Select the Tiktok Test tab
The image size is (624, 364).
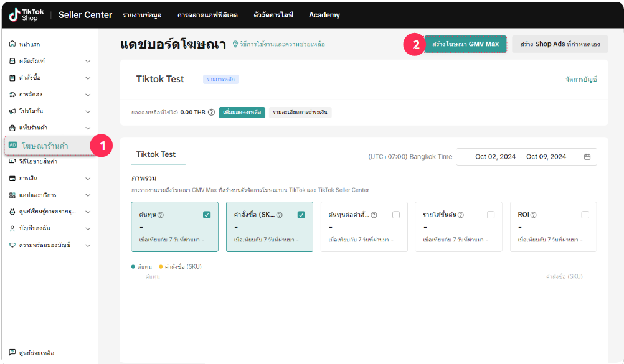click(156, 154)
